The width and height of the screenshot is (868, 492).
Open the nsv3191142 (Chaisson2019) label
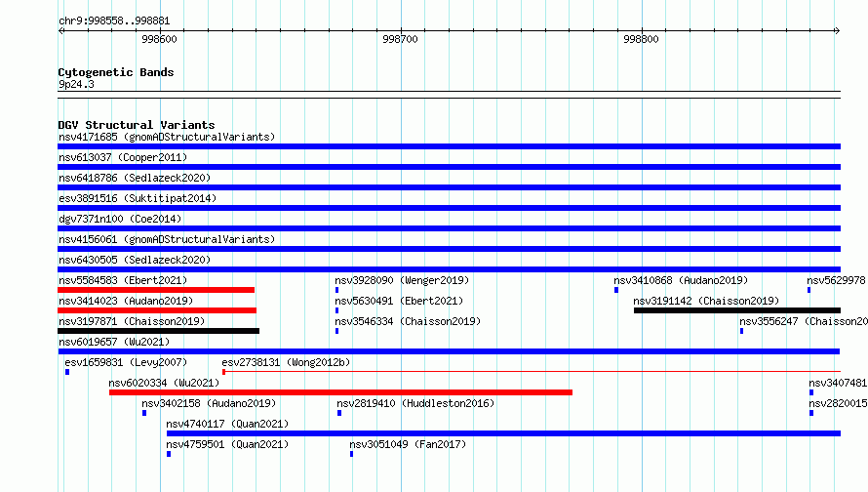pos(706,301)
